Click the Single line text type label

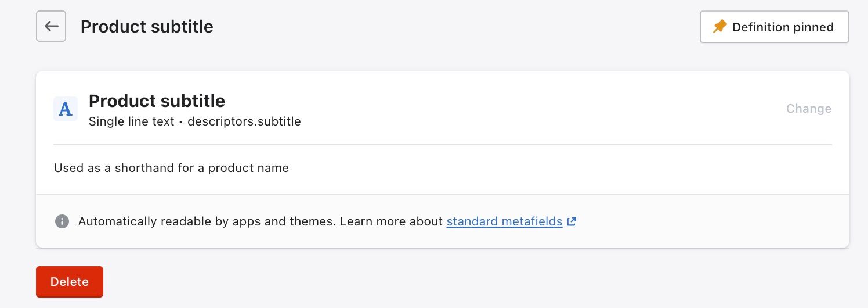131,122
